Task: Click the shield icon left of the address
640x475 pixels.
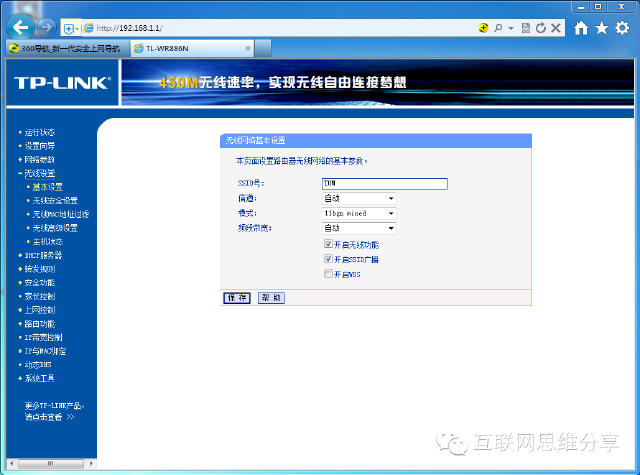Action: point(68,29)
